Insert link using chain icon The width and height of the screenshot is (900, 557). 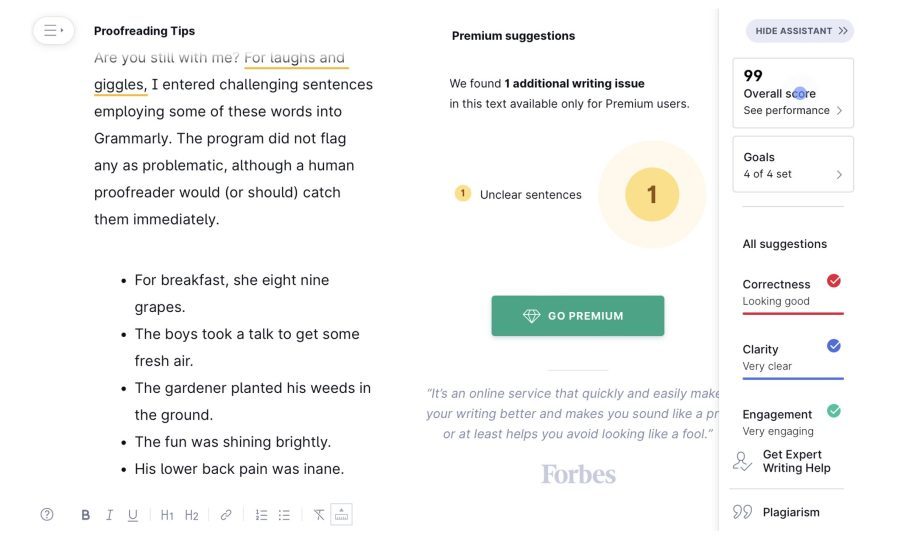pos(226,515)
